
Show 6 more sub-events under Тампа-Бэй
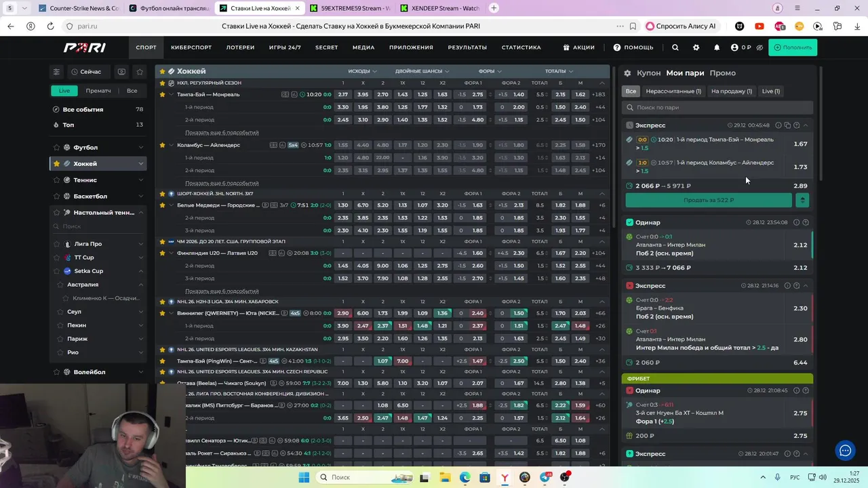[222, 133]
